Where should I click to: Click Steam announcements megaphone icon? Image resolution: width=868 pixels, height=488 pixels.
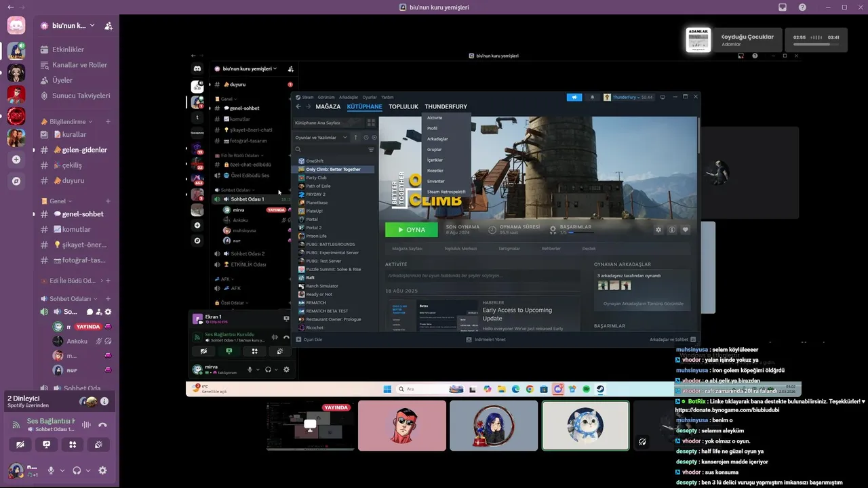pyautogui.click(x=574, y=97)
